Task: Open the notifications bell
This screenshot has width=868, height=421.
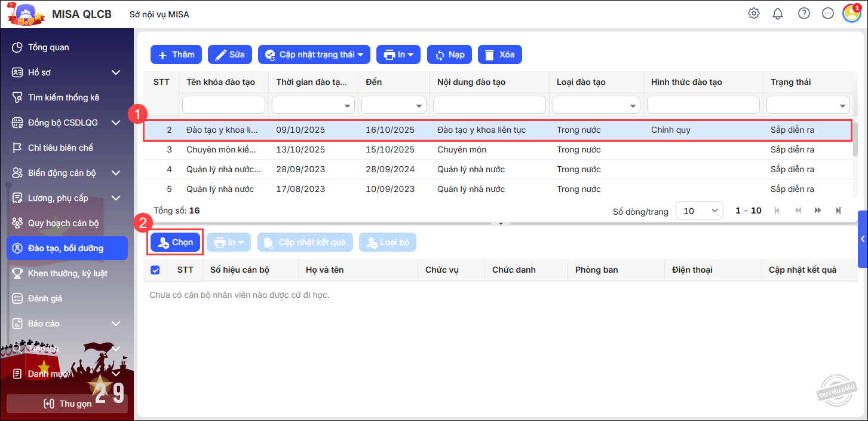Action: 778,13
